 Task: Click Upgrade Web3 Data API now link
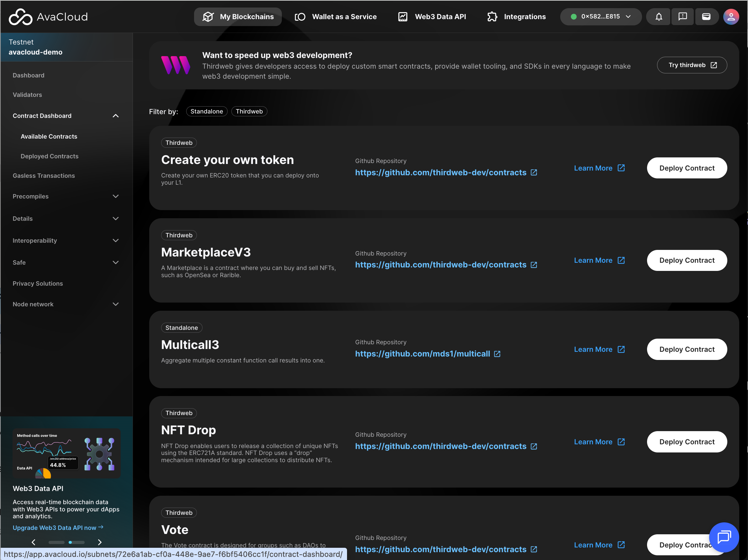pyautogui.click(x=58, y=527)
